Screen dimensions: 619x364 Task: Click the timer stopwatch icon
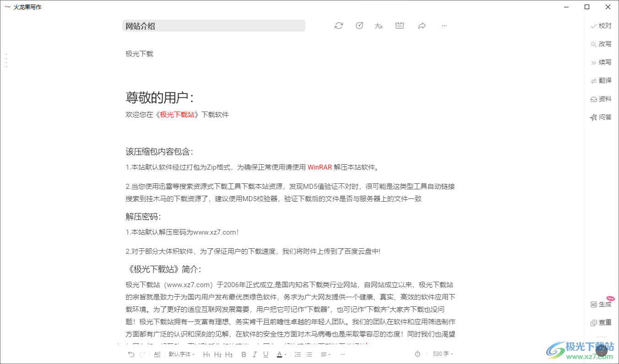[418, 354]
